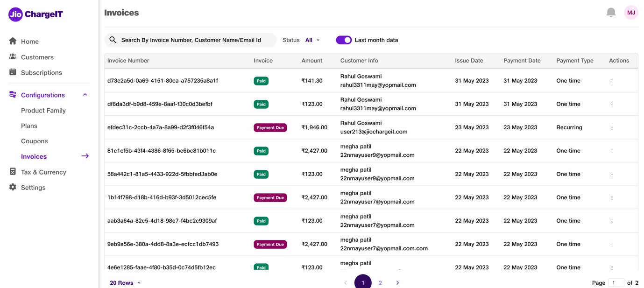Open actions menu for invoice d73e2a5d

pyautogui.click(x=612, y=81)
